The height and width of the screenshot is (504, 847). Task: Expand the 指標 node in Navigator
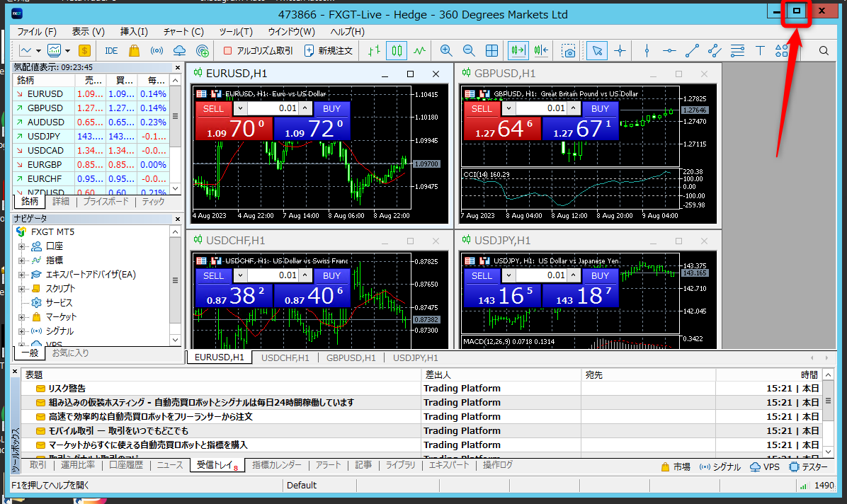[22, 260]
